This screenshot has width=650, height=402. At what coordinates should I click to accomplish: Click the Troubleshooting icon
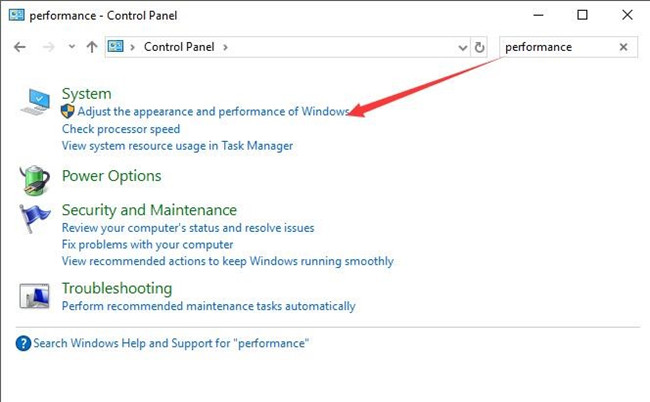click(x=34, y=296)
